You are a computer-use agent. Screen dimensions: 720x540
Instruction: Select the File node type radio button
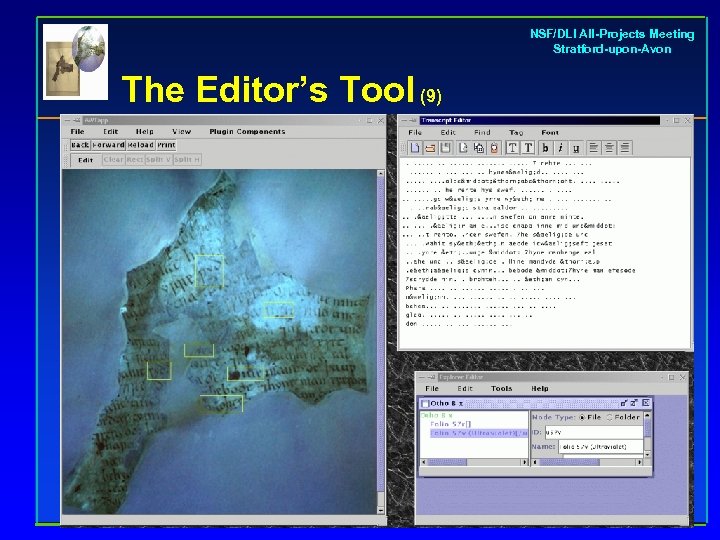[582, 417]
